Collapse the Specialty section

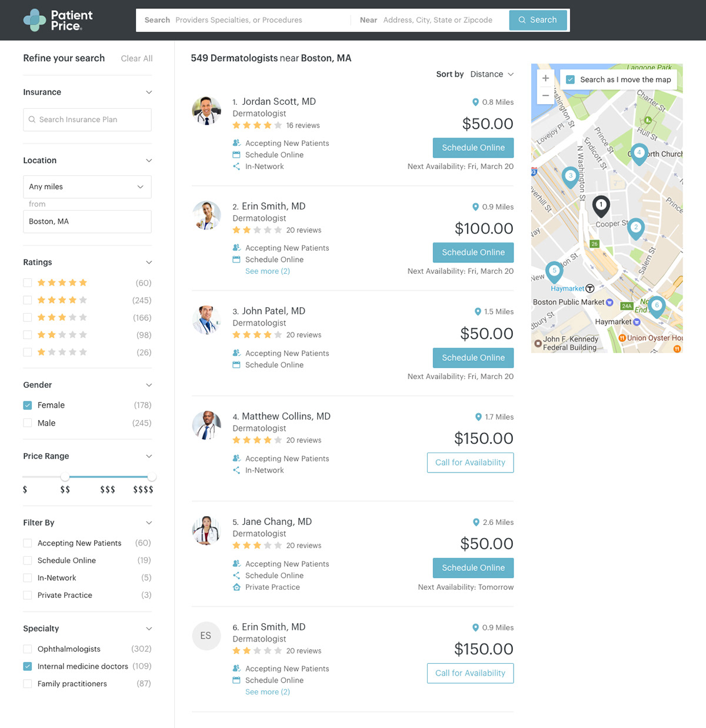click(149, 629)
